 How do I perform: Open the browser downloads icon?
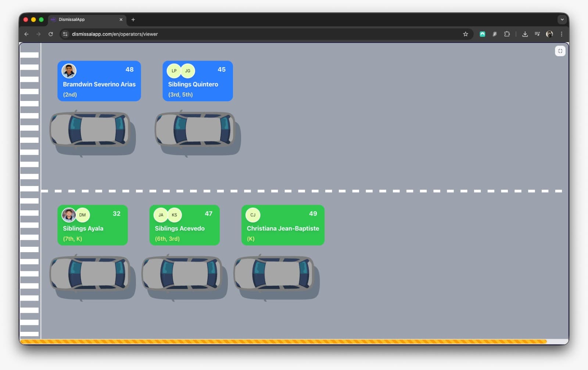(x=525, y=34)
